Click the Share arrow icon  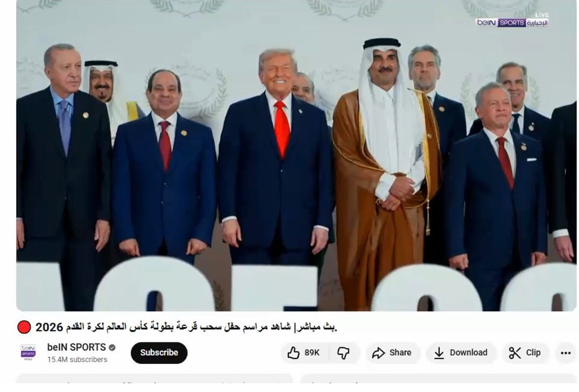point(378,353)
